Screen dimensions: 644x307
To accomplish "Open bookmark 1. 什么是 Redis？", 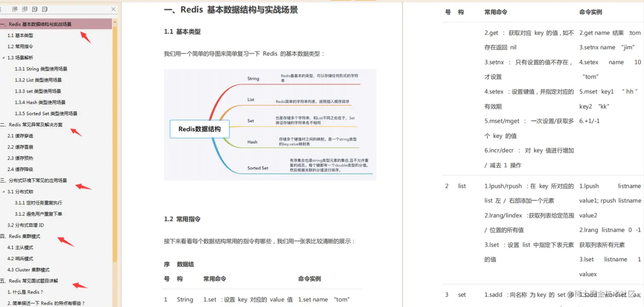I will (25, 292).
